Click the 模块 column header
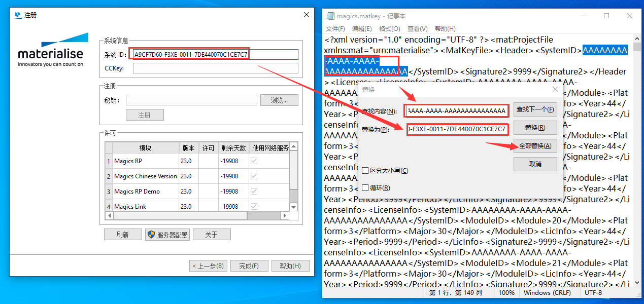The width and height of the screenshot is (644, 304). coord(145,148)
